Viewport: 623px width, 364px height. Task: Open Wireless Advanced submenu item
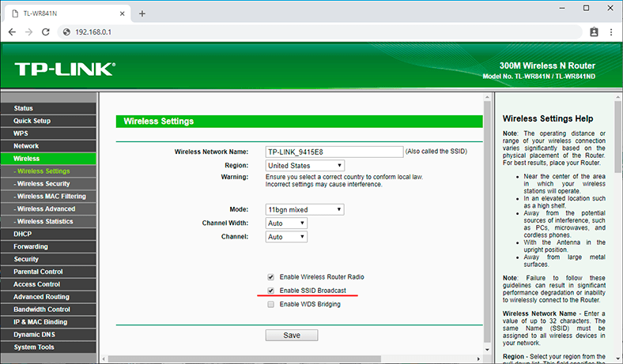coord(48,208)
